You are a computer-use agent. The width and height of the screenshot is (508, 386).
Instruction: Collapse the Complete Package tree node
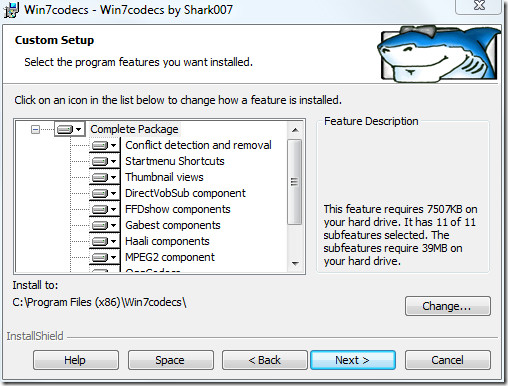tap(35, 129)
